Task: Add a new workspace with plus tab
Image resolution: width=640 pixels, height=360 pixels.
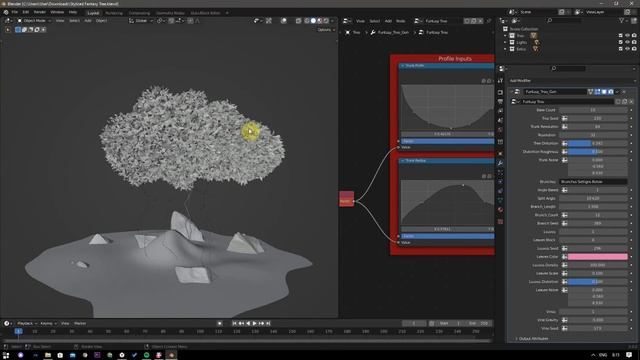Action: 227,13
